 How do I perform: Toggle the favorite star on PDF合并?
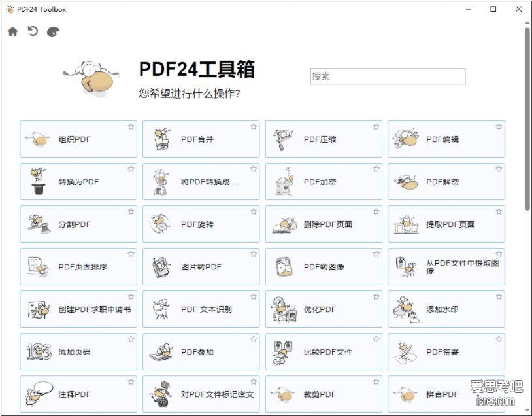(x=254, y=127)
